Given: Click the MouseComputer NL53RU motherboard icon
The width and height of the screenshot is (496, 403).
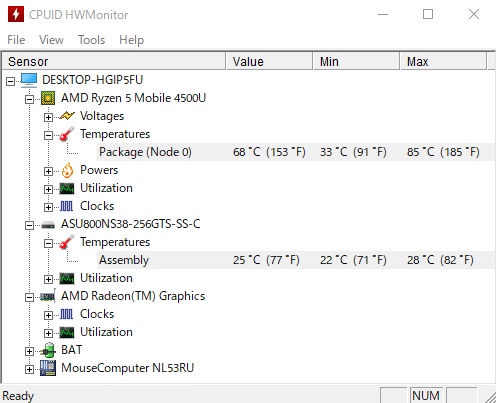Looking at the screenshot, I should pyautogui.click(x=48, y=368).
